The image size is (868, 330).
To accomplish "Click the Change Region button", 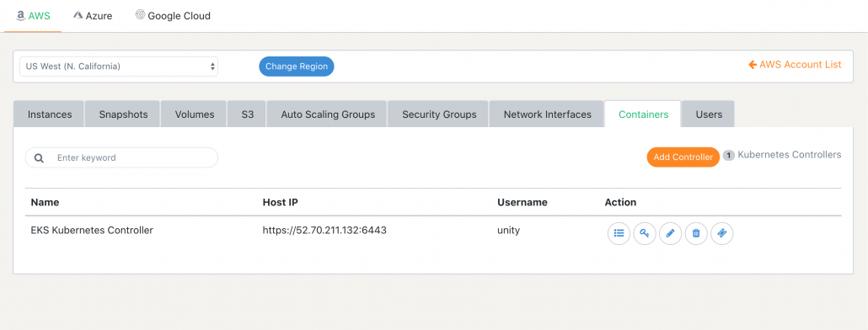I will (297, 67).
